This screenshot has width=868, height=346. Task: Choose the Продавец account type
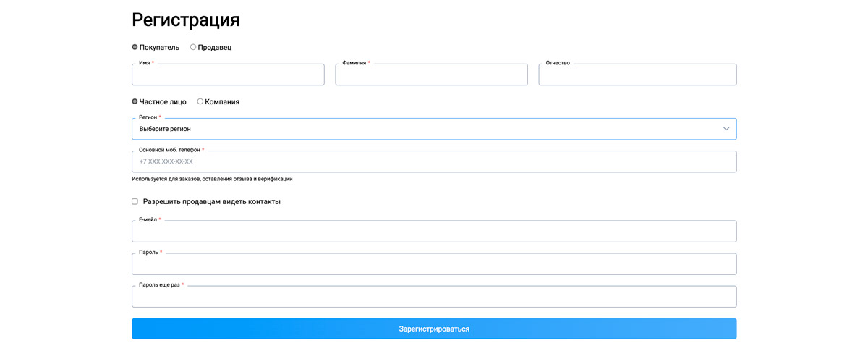click(193, 47)
